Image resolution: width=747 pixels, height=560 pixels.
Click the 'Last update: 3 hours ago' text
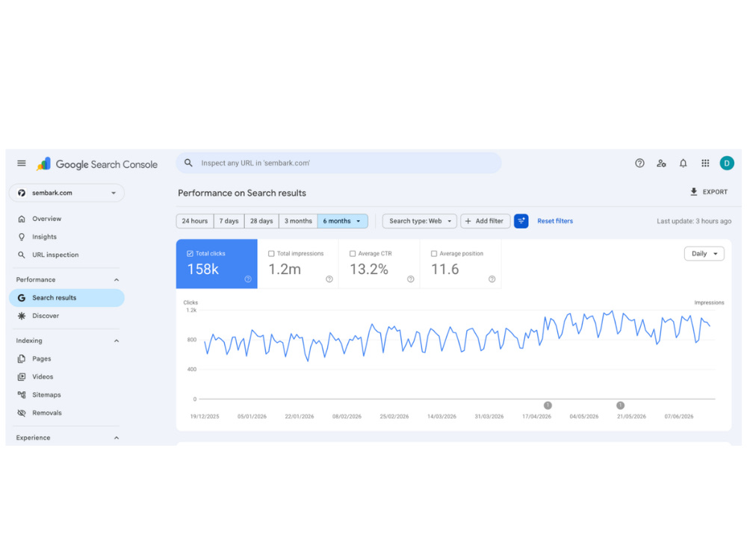pyautogui.click(x=694, y=221)
